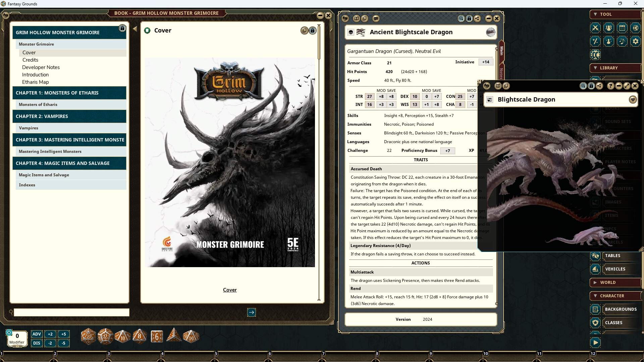Toggle the +2 modifier button
The width and height of the screenshot is (644, 362).
coord(50,334)
